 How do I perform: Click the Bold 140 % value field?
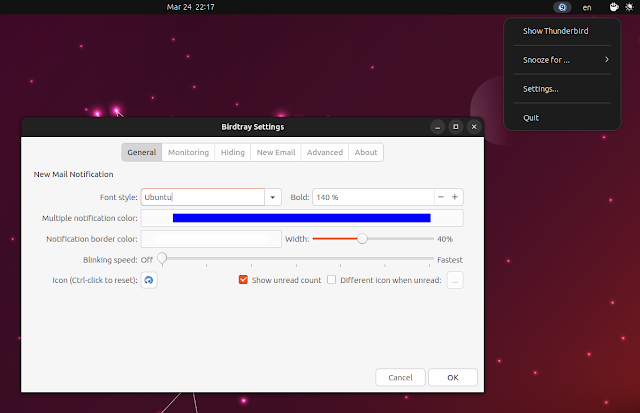point(373,198)
